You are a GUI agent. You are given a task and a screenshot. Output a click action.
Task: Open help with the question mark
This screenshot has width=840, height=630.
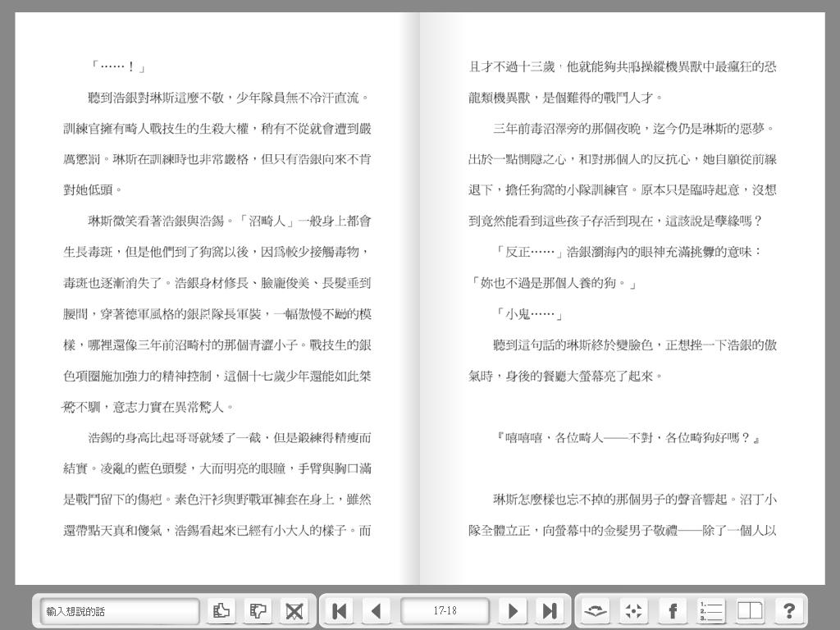coord(788,610)
